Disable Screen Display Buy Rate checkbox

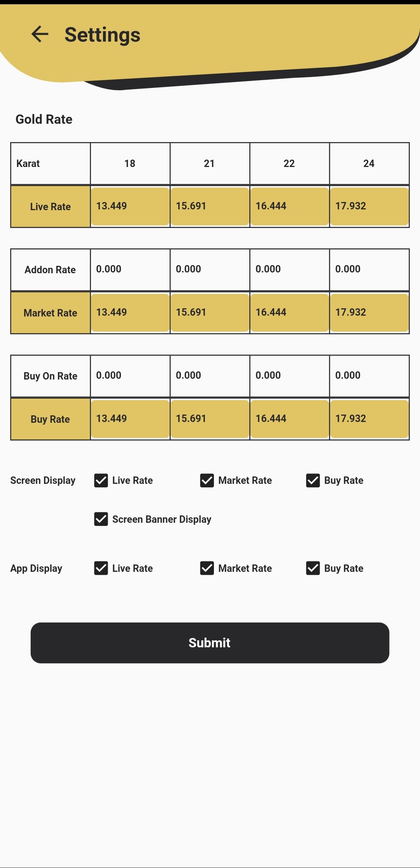tap(313, 481)
